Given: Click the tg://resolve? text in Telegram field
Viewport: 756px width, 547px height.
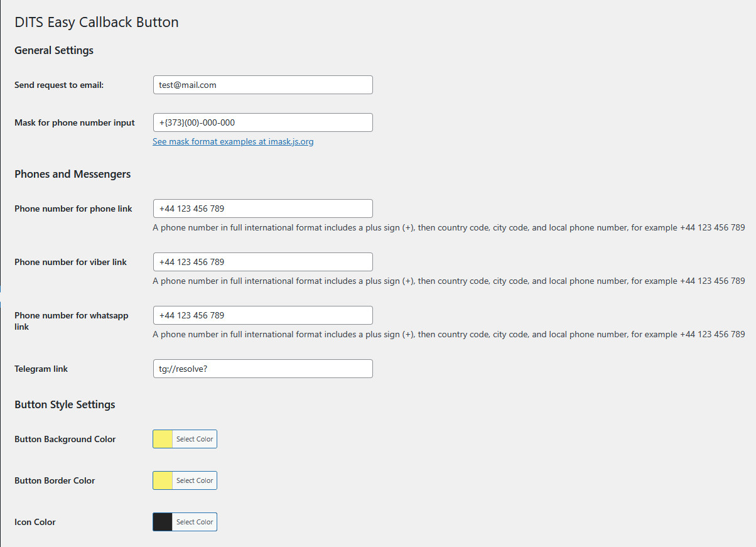Looking at the screenshot, I should pos(178,368).
